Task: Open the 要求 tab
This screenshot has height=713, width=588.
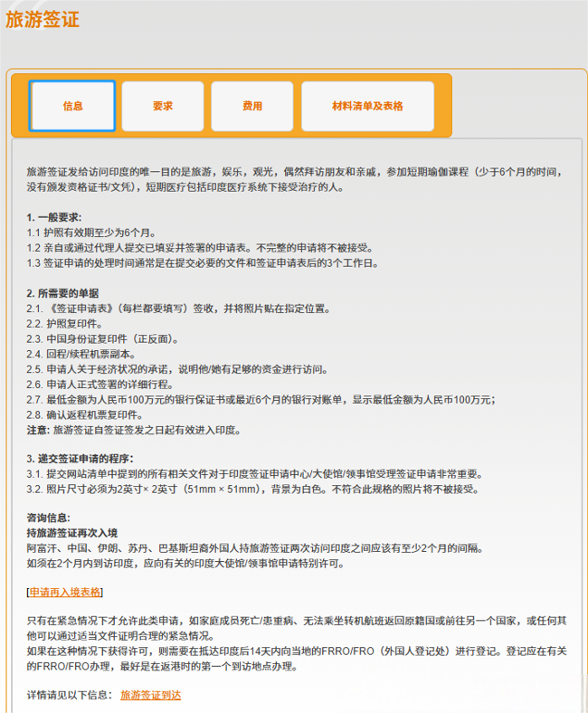Action: coord(163,106)
